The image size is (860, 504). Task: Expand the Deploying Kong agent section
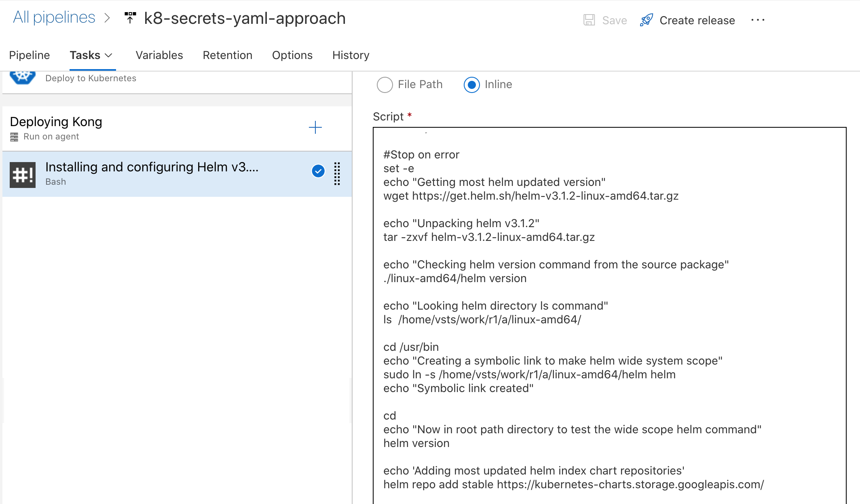(x=57, y=127)
